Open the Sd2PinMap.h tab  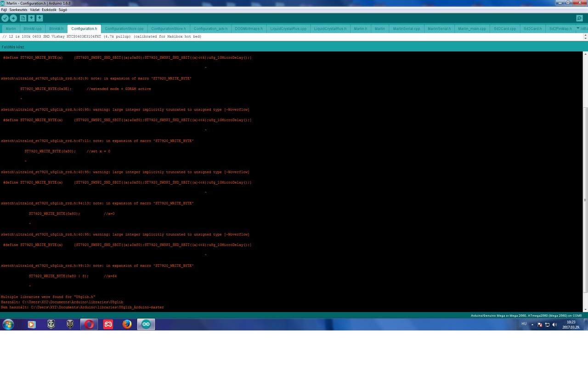click(560, 28)
